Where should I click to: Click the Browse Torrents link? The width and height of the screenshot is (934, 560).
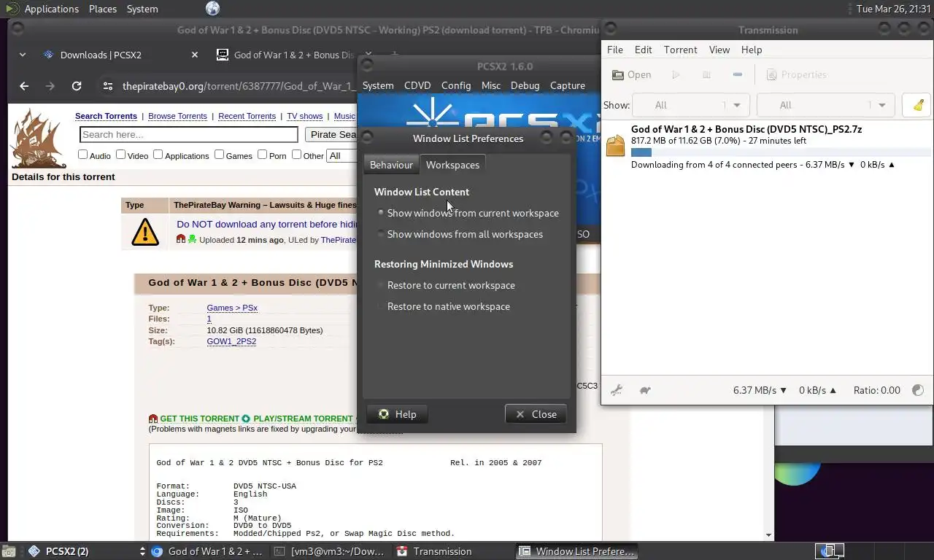pyautogui.click(x=177, y=116)
